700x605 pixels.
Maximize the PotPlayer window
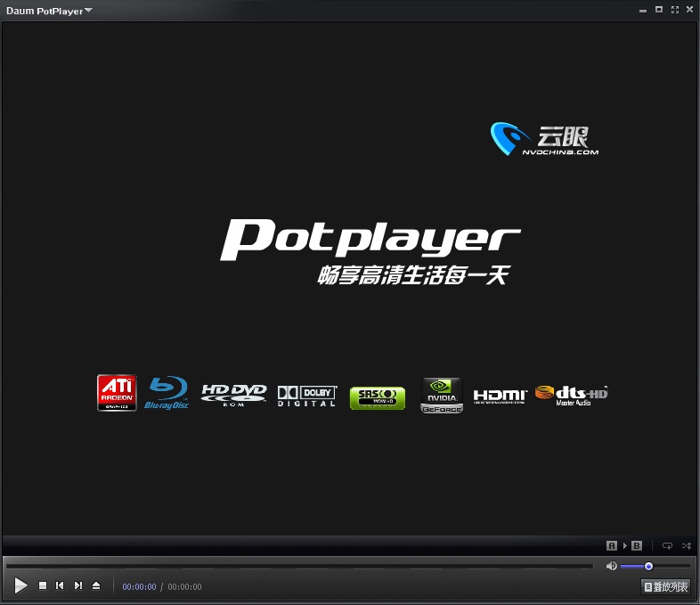tap(659, 10)
